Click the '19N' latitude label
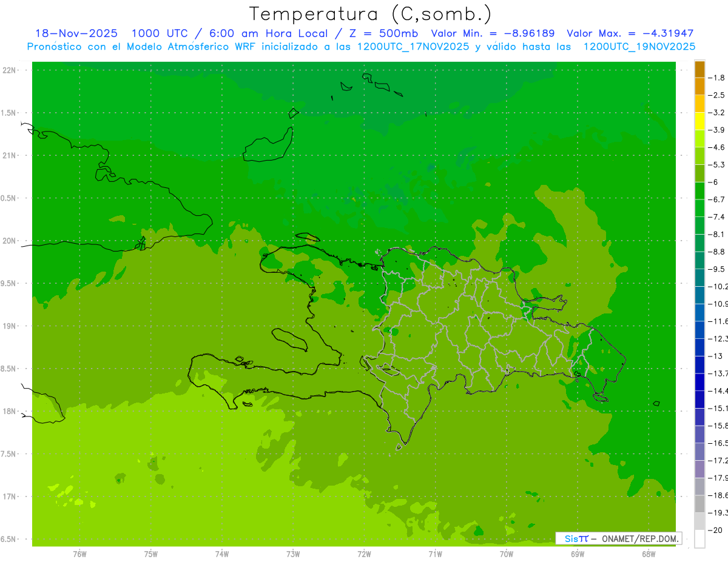The height and width of the screenshot is (562, 728). coord(10,326)
